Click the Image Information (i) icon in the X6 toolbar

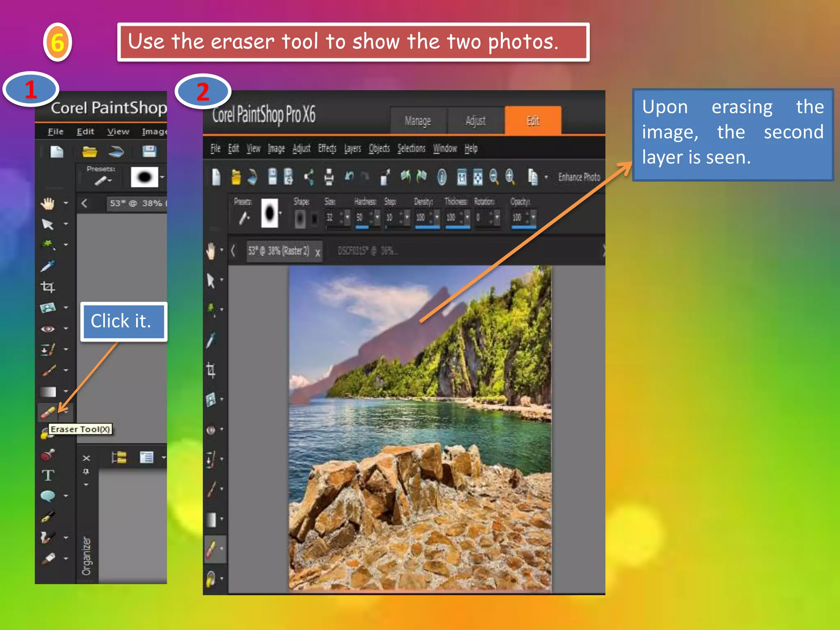click(x=442, y=177)
